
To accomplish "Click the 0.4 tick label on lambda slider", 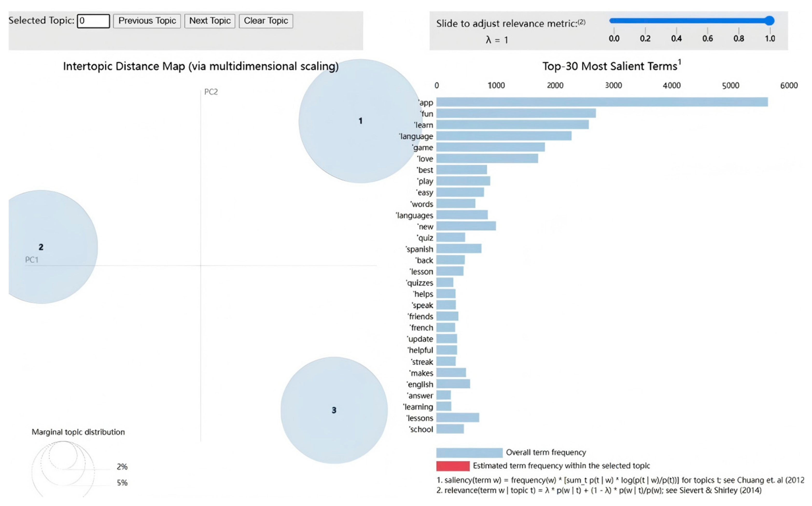I will click(x=676, y=38).
